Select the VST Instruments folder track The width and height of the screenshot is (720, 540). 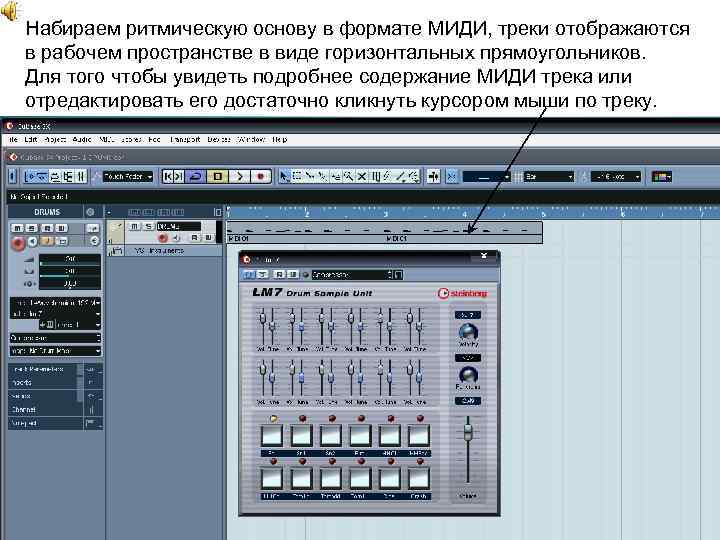pos(164,251)
